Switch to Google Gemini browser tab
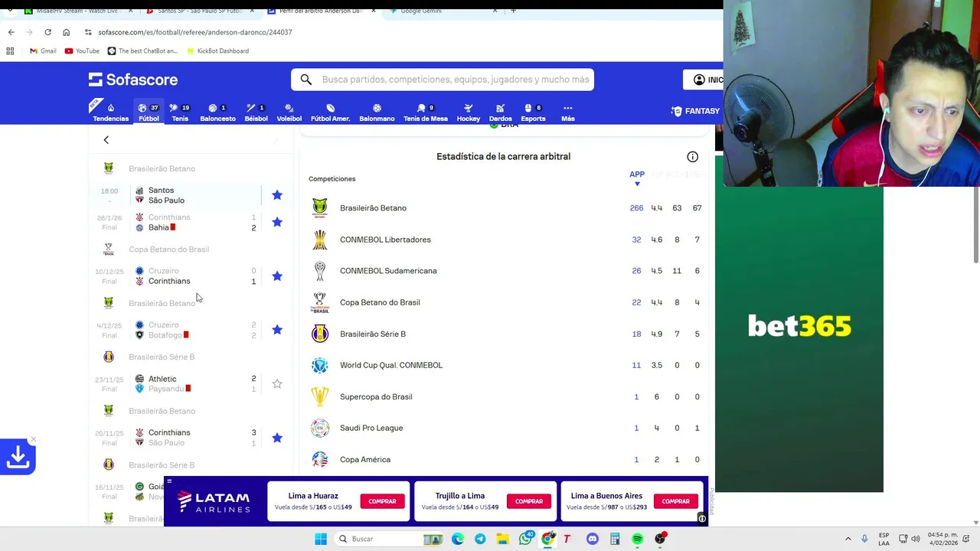The height and width of the screenshot is (551, 980). click(x=444, y=11)
